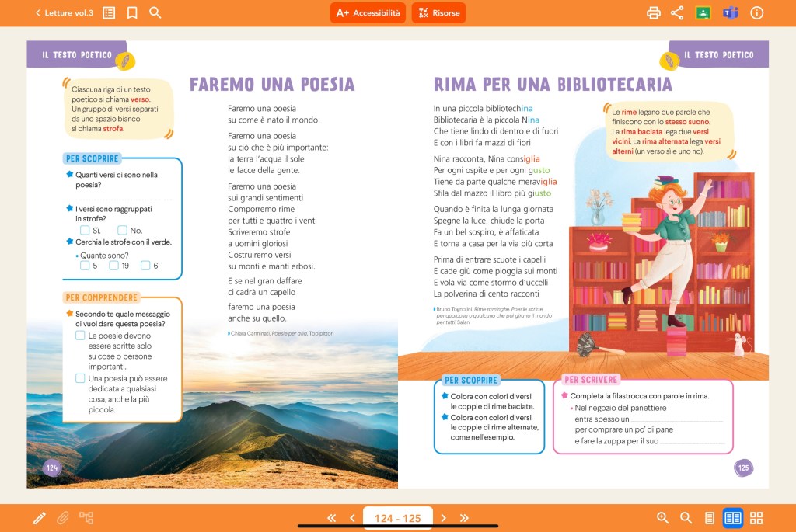Open the Accessibilità menu
Screen dimensions: 796x532
click(368, 12)
